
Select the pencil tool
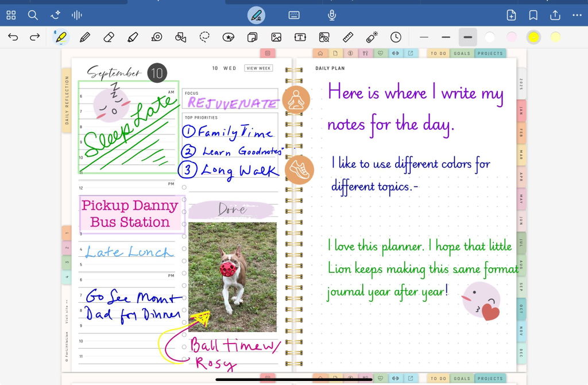pyautogui.click(x=85, y=37)
